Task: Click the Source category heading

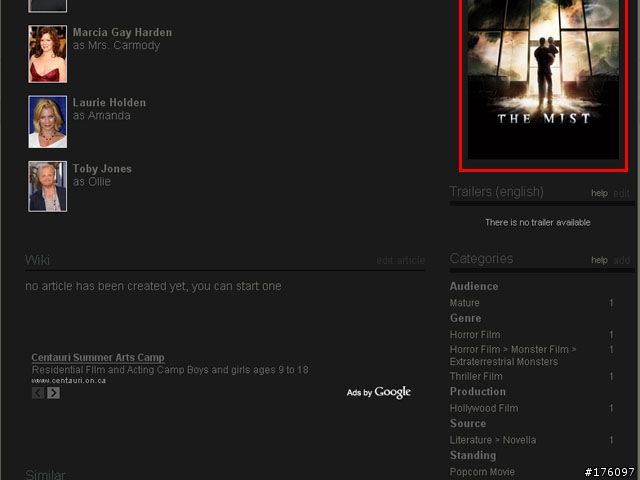Action: [x=468, y=423]
